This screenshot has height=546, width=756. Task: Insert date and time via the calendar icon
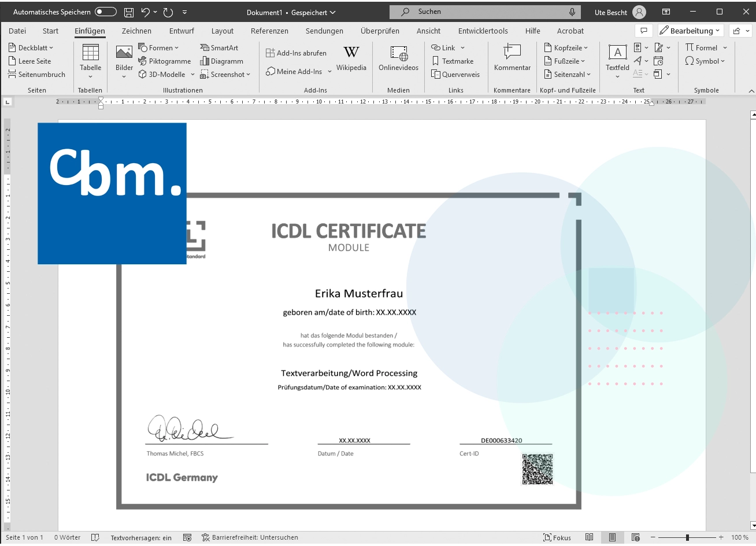click(x=658, y=61)
